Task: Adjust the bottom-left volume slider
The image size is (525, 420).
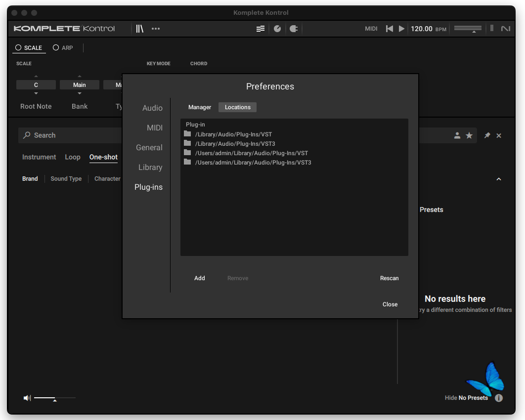Action: tap(54, 398)
